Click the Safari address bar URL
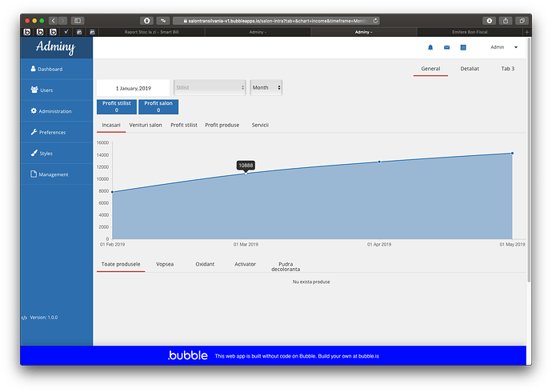Viewport: 552px width, 392px height. point(277,21)
